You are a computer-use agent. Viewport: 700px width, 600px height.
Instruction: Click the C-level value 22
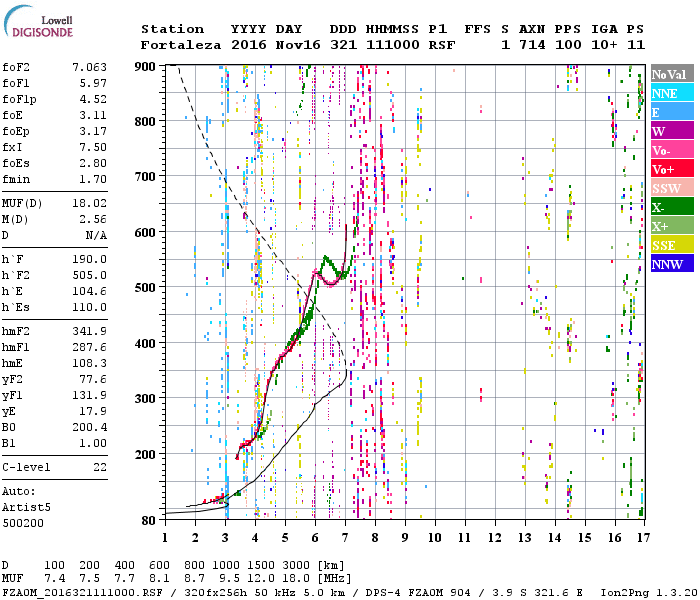(100, 467)
